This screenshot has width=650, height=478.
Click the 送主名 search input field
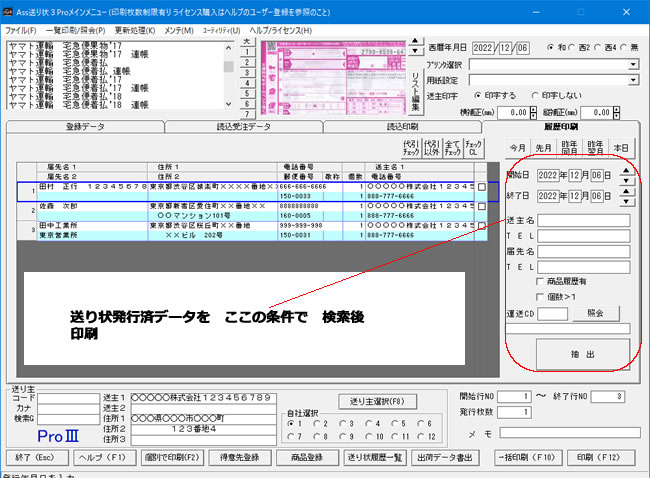[583, 220]
